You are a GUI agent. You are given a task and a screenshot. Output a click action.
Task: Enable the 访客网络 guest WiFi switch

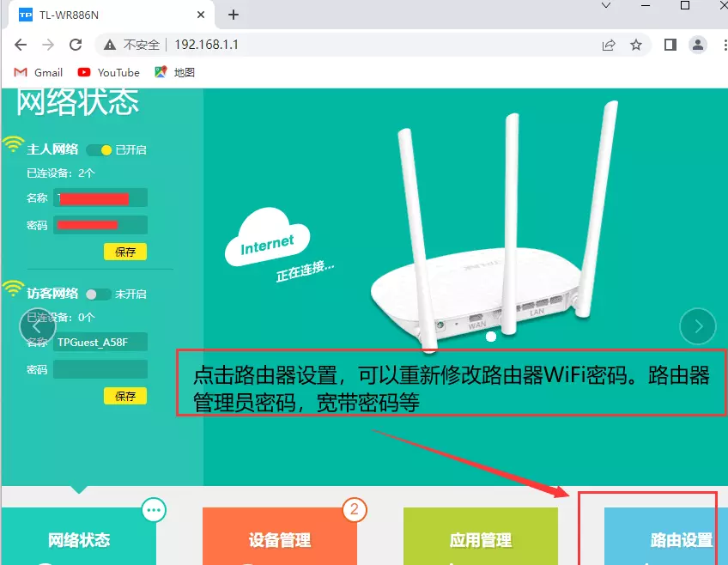point(98,294)
